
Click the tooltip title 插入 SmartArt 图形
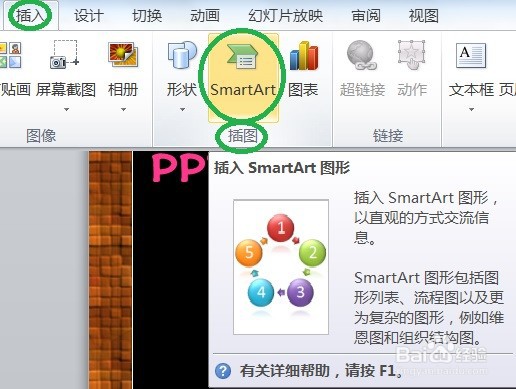[282, 168]
